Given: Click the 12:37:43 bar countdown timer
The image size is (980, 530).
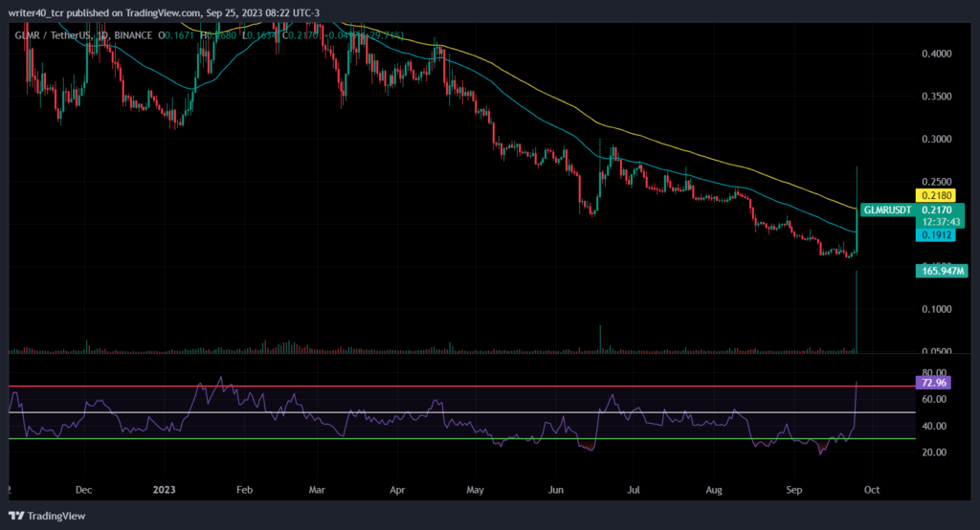Looking at the screenshot, I should pyautogui.click(x=940, y=222).
